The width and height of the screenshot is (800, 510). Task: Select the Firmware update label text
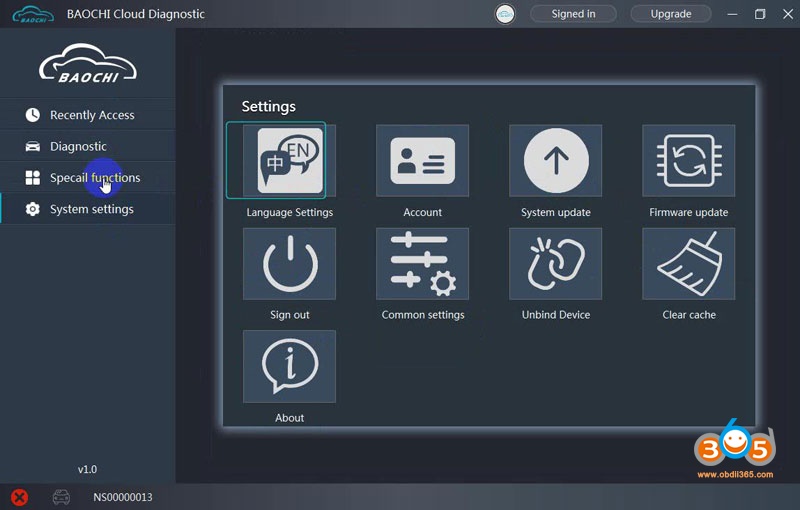point(689,212)
